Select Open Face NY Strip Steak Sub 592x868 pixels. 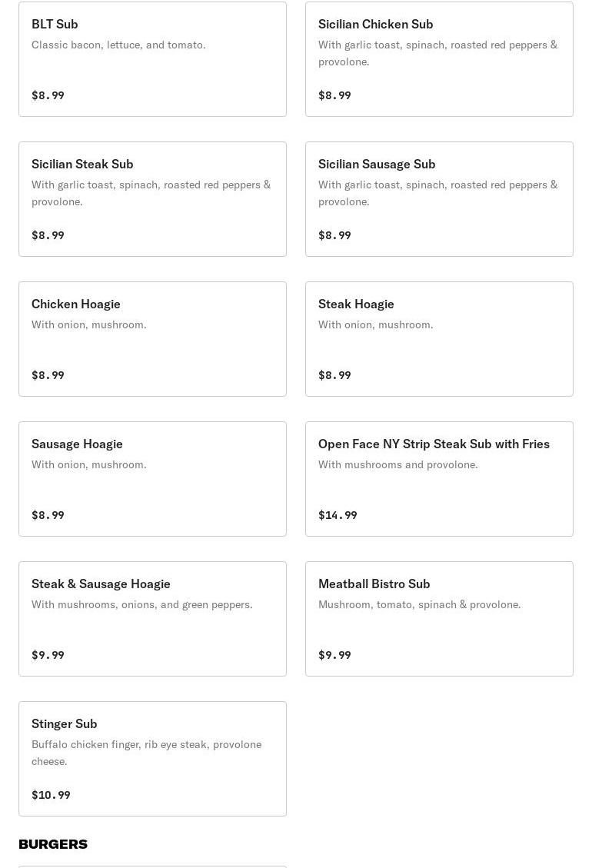[439, 480]
